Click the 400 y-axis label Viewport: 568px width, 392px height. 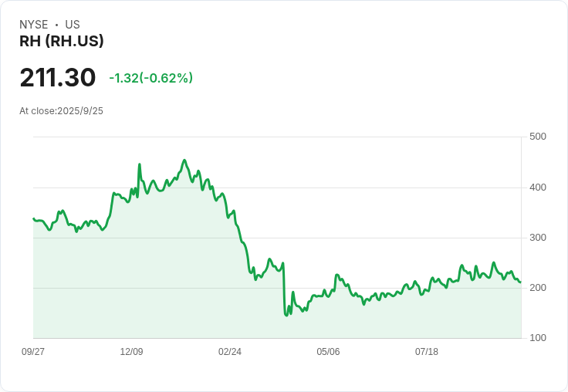pyautogui.click(x=537, y=188)
